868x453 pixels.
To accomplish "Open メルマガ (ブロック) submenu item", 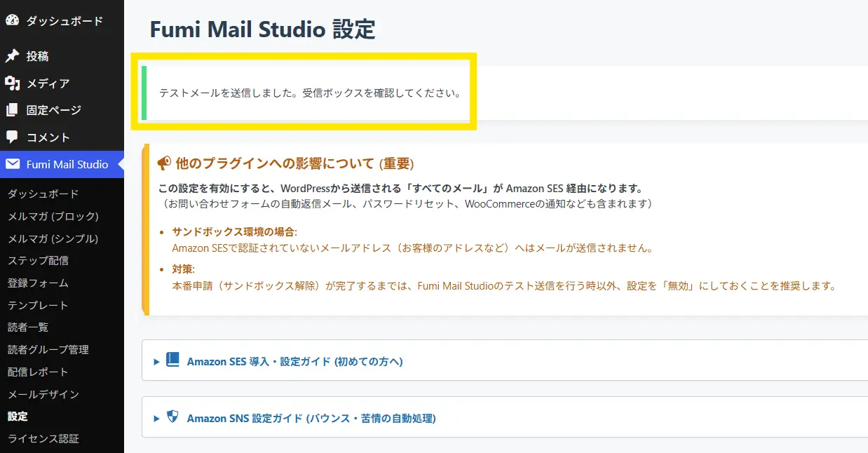I will click(x=53, y=216).
